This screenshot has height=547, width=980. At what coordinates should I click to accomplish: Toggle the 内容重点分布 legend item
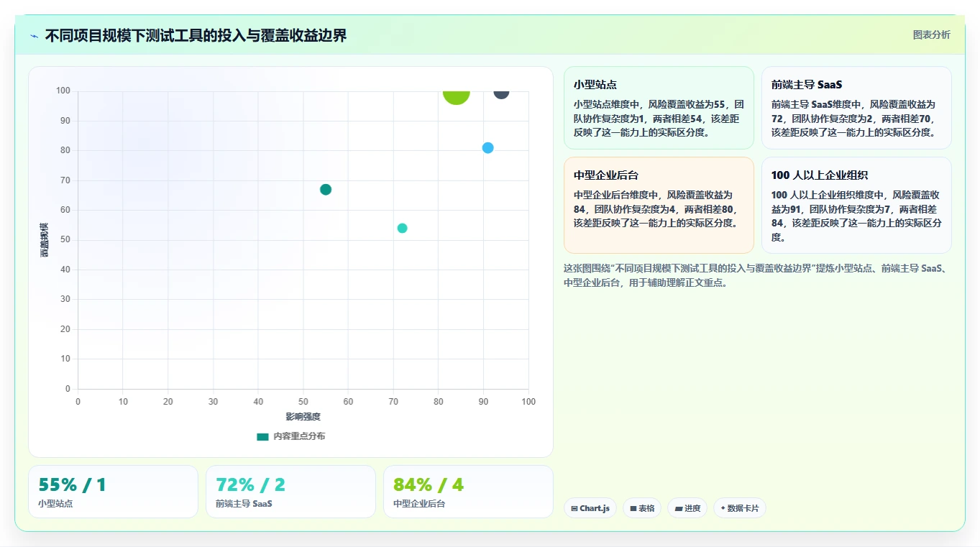click(290, 436)
